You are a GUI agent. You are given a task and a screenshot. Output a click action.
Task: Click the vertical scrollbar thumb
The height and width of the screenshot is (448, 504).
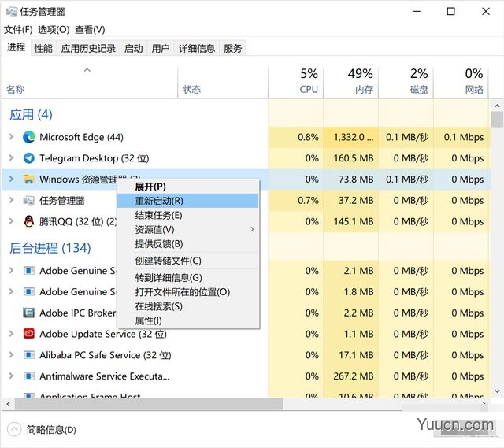[497, 119]
